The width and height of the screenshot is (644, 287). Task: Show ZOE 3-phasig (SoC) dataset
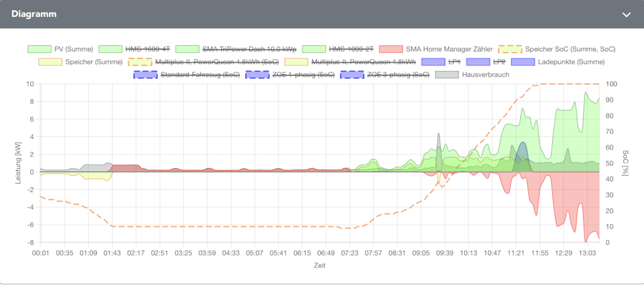pos(386,75)
